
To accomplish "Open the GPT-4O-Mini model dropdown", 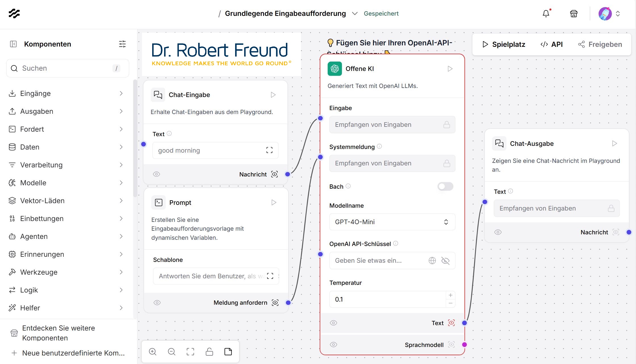I will point(392,222).
